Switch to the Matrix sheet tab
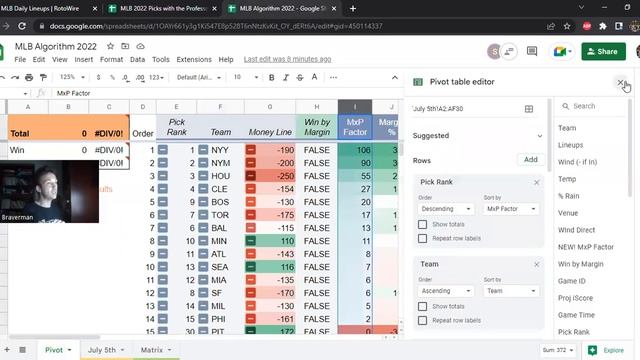This screenshot has width=640, height=360. coord(156,350)
